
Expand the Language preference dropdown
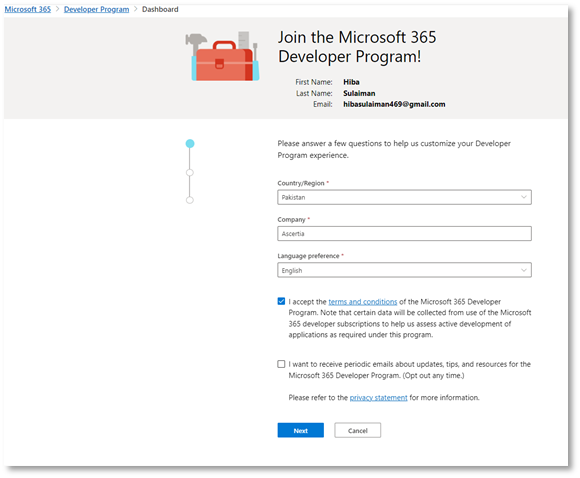404,270
